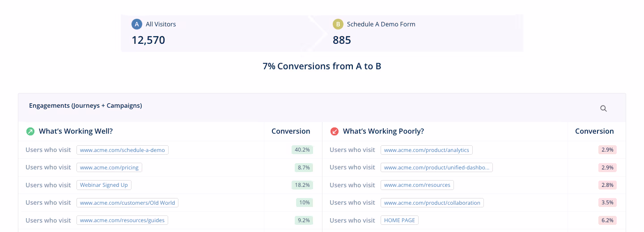Click the www.acme.com/resources/guides tag

[122, 220]
